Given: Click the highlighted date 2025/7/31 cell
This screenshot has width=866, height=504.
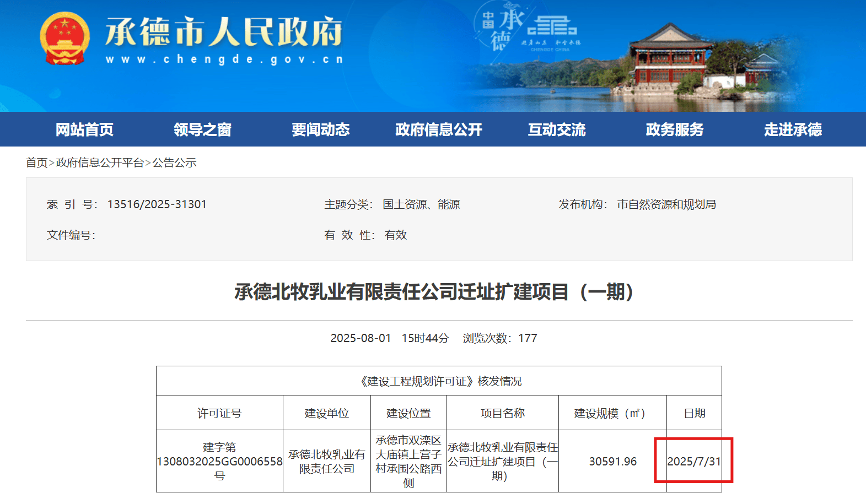Looking at the screenshot, I should point(693,461).
